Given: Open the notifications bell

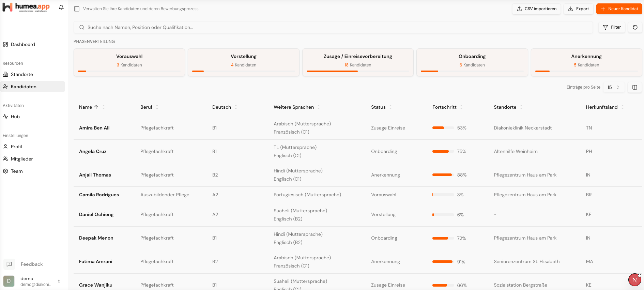Looking at the screenshot, I should 61,7.
